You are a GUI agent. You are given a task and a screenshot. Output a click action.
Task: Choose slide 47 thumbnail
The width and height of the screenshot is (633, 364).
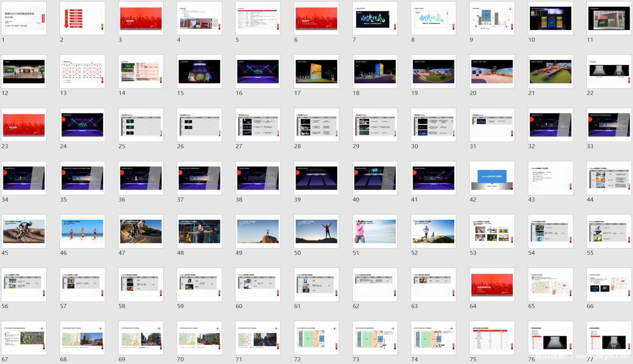pyautogui.click(x=141, y=231)
